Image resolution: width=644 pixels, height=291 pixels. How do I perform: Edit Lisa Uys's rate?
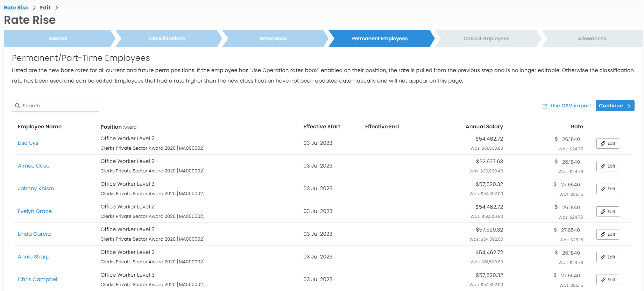click(607, 143)
